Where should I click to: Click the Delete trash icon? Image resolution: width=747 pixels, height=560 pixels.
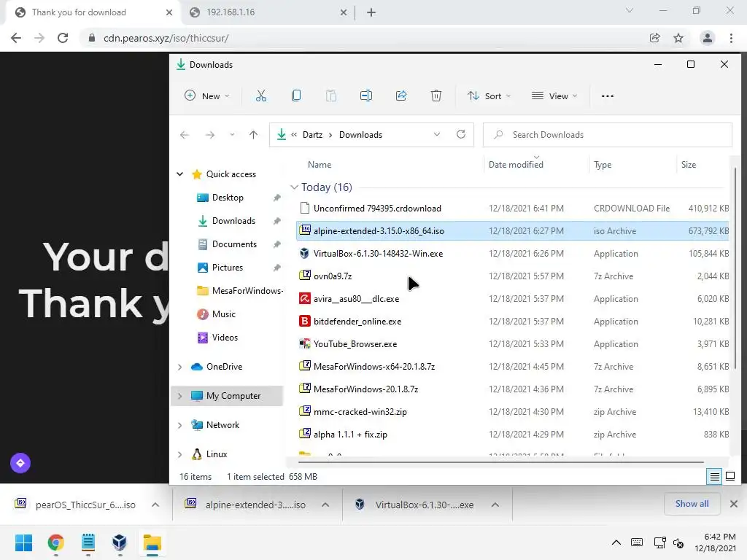(x=436, y=96)
